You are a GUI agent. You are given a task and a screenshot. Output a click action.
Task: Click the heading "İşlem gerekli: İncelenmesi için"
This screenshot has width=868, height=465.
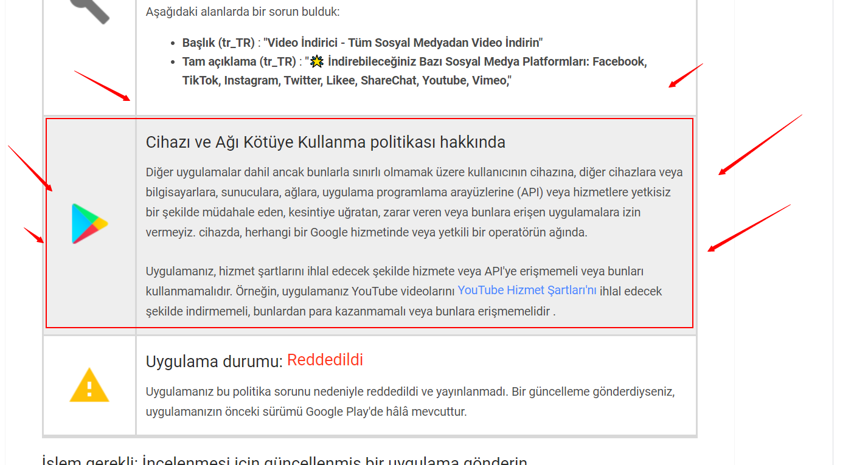(285, 460)
